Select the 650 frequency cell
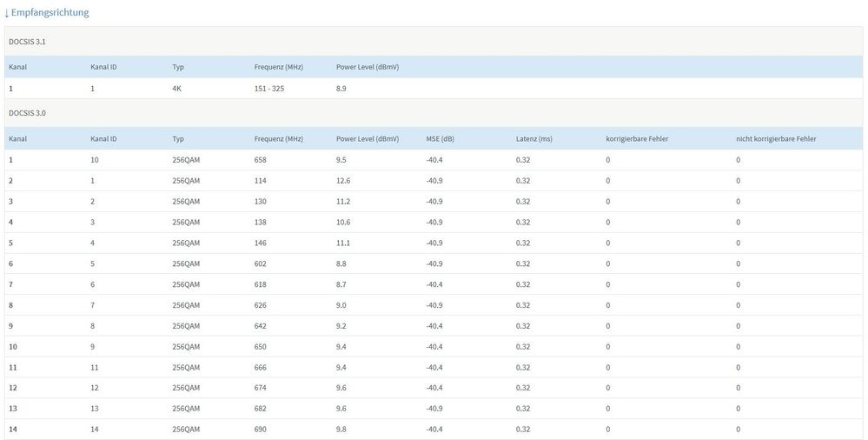The image size is (868, 440). tap(260, 346)
